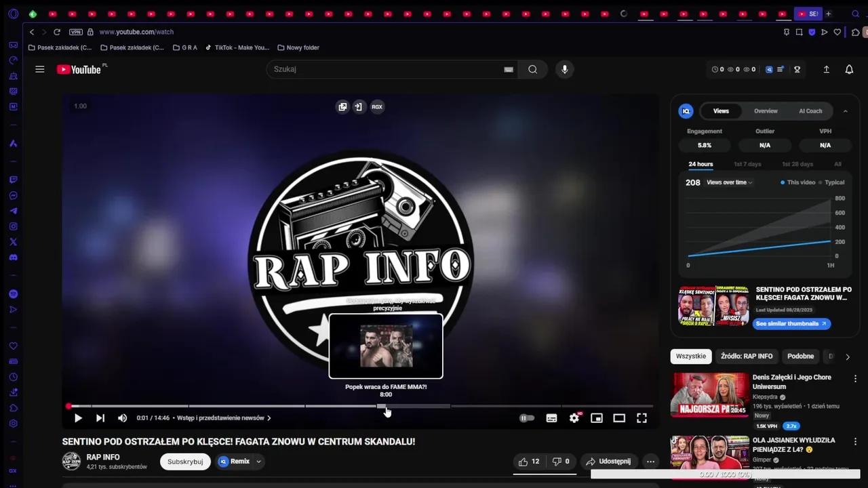Play the video

(x=78, y=418)
